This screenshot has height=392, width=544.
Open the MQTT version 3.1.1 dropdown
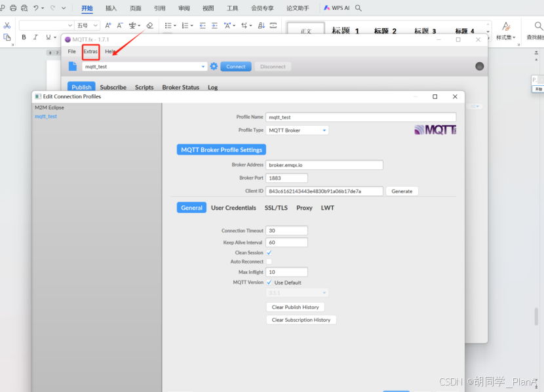pyautogui.click(x=297, y=293)
